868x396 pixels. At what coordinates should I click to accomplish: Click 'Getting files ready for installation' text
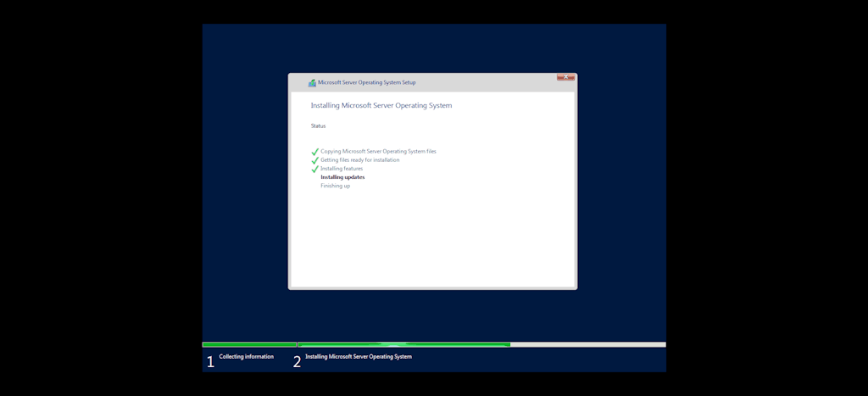click(x=359, y=160)
